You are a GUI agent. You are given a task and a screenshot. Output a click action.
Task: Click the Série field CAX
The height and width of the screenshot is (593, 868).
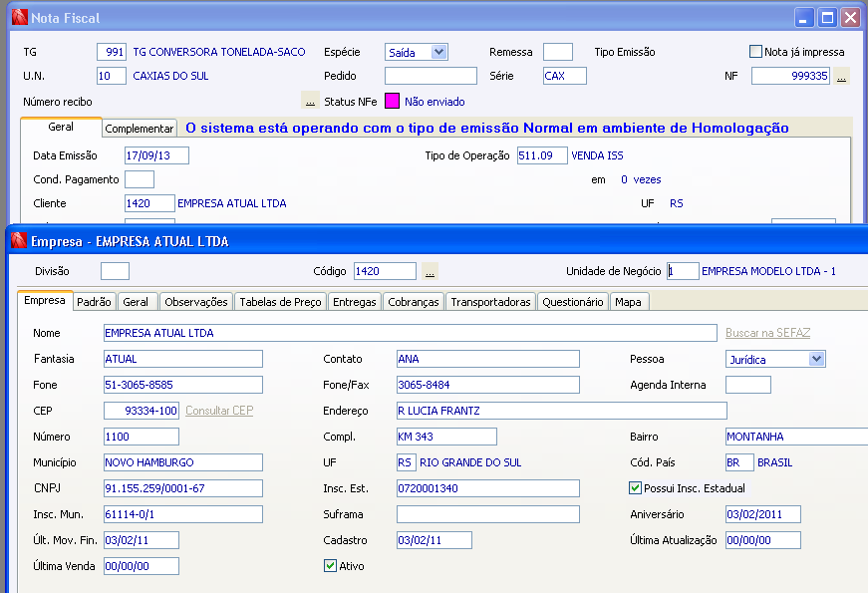pos(565,76)
